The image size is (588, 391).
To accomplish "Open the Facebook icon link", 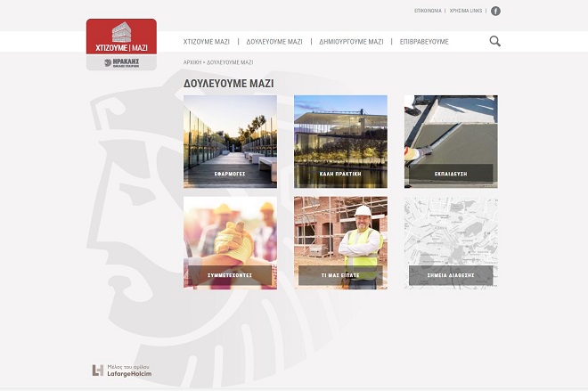I will tap(495, 11).
